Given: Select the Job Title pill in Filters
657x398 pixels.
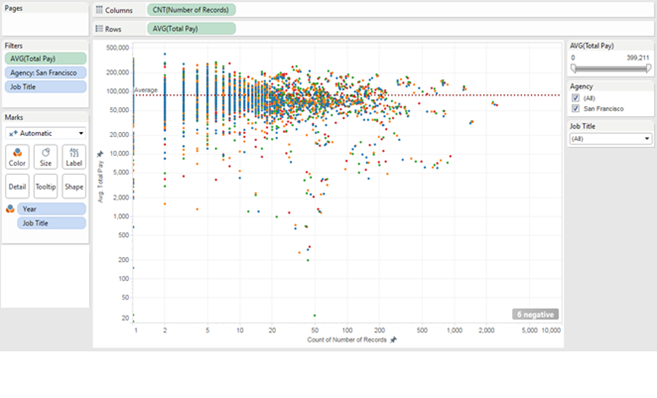Looking at the screenshot, I should tap(46, 87).
